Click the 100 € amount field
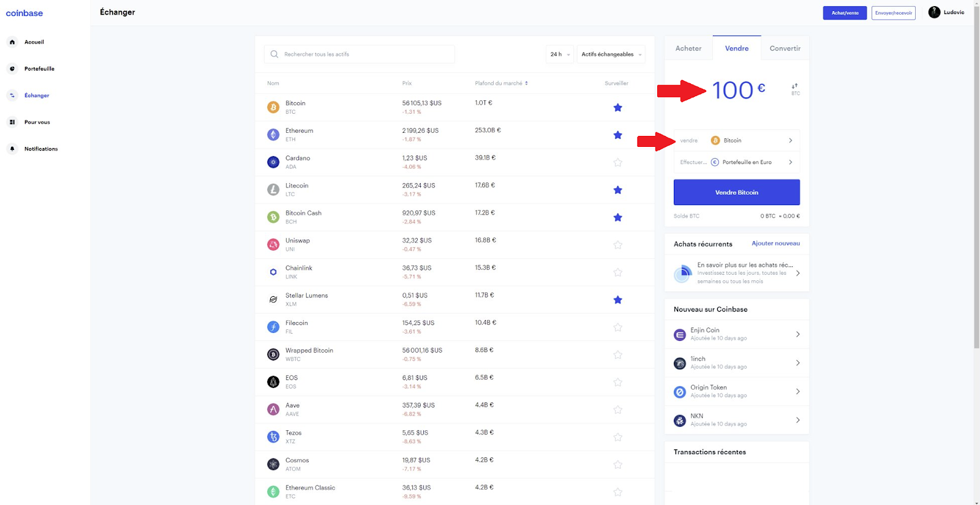 (x=739, y=90)
